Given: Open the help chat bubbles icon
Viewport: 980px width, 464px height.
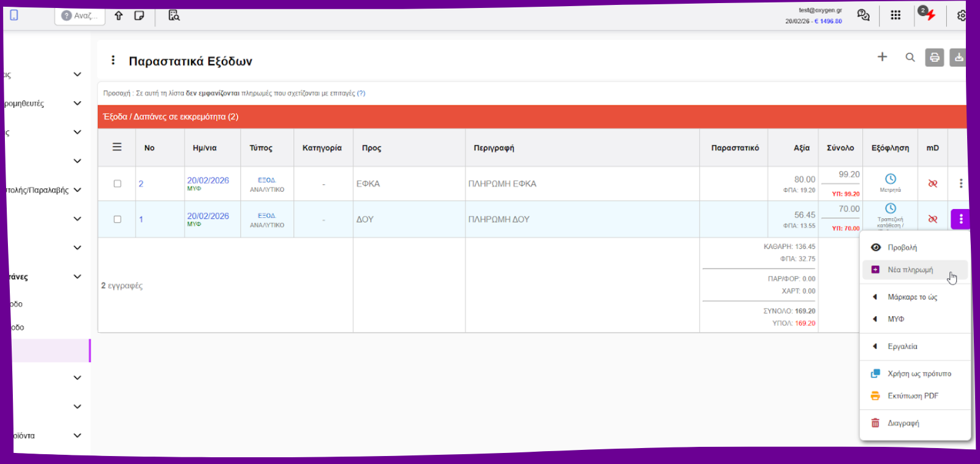Looking at the screenshot, I should pos(863,15).
